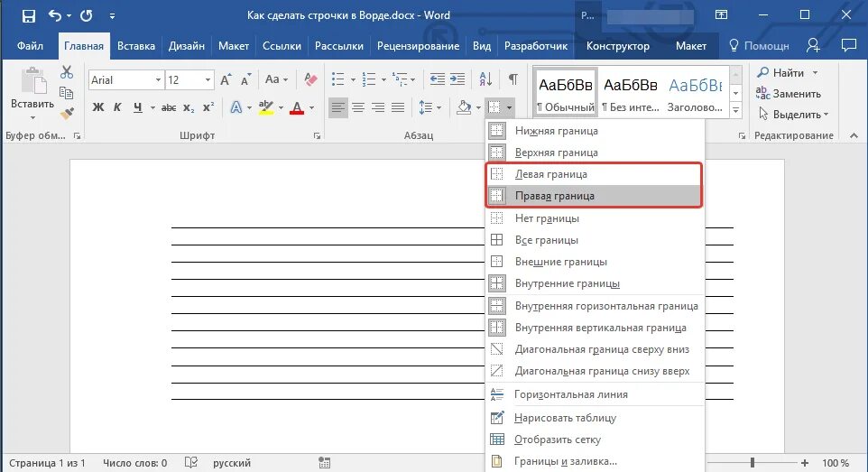Apply yellow text highlight color

point(265,107)
